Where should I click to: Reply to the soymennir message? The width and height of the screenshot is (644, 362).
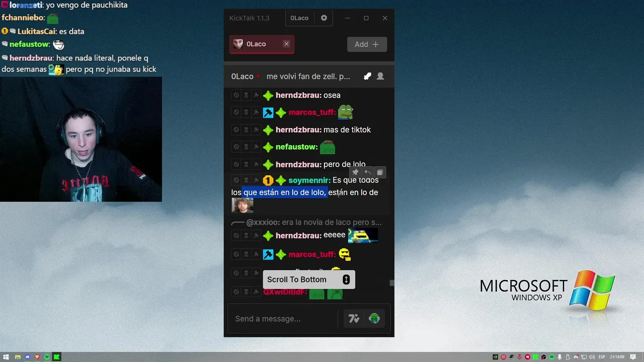(367, 172)
